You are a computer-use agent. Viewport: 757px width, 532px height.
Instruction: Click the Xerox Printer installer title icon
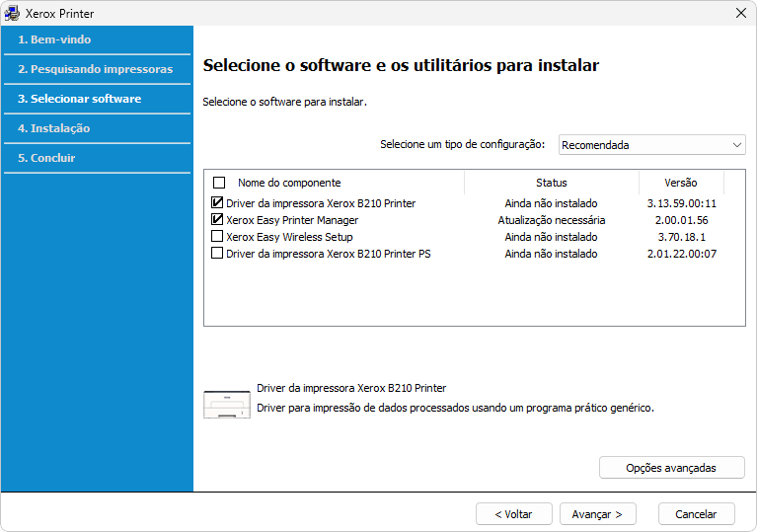12,13
